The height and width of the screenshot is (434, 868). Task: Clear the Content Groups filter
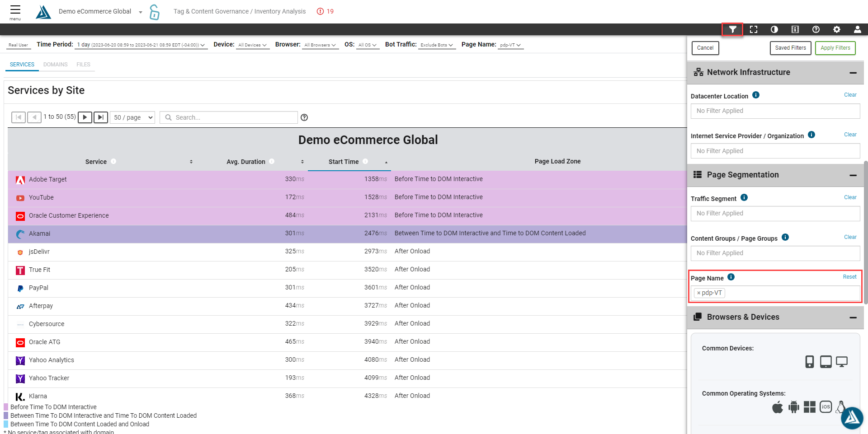[x=850, y=237]
